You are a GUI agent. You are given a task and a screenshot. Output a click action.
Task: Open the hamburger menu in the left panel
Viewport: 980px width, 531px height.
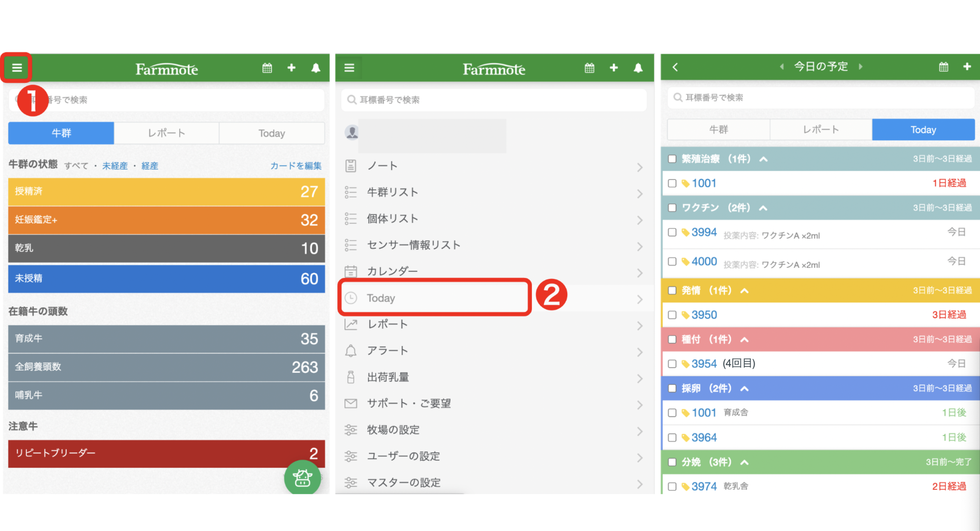[17, 68]
